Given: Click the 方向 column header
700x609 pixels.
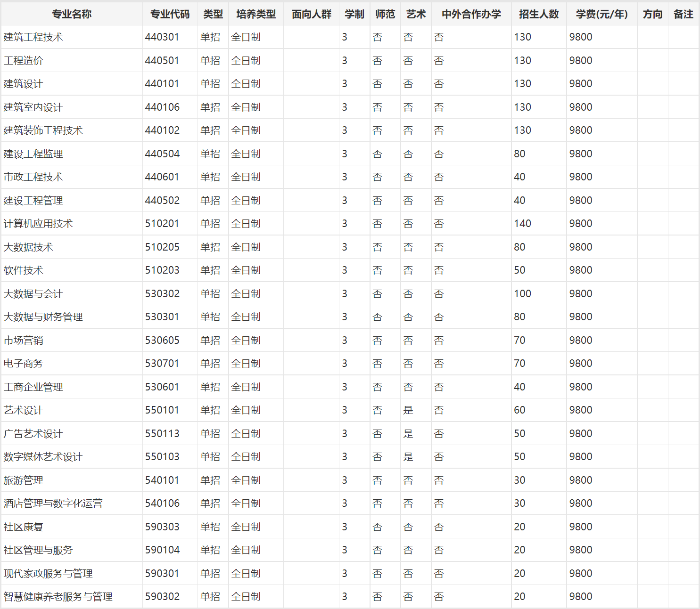Looking at the screenshot, I should pos(652,14).
